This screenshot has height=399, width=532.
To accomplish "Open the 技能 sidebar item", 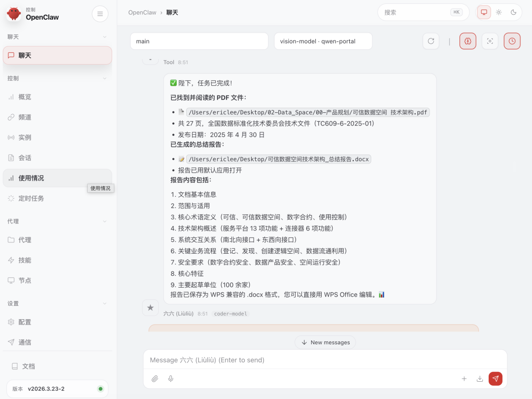I will pos(25,260).
